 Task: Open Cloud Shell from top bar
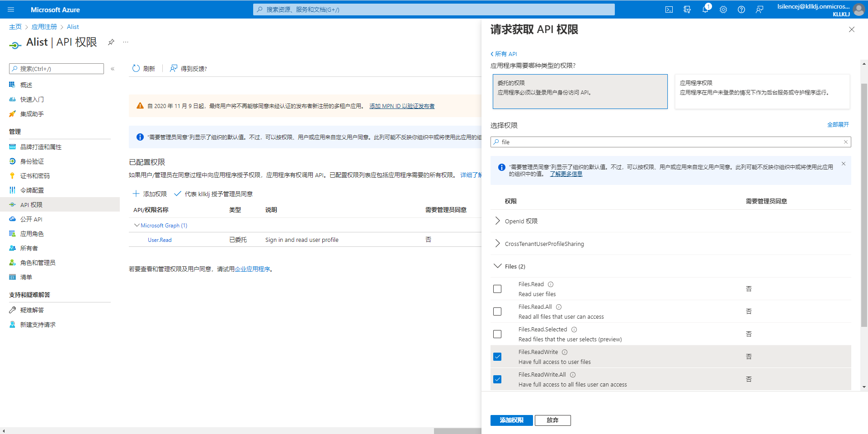[669, 9]
